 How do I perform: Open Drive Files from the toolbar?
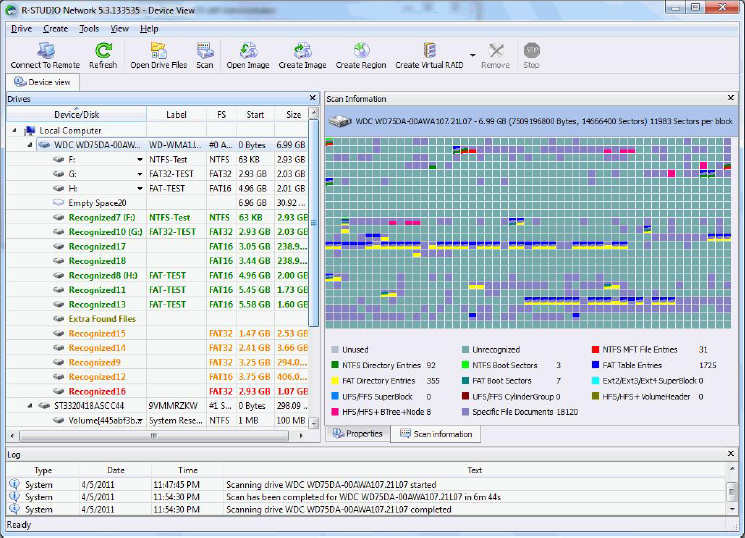(158, 51)
